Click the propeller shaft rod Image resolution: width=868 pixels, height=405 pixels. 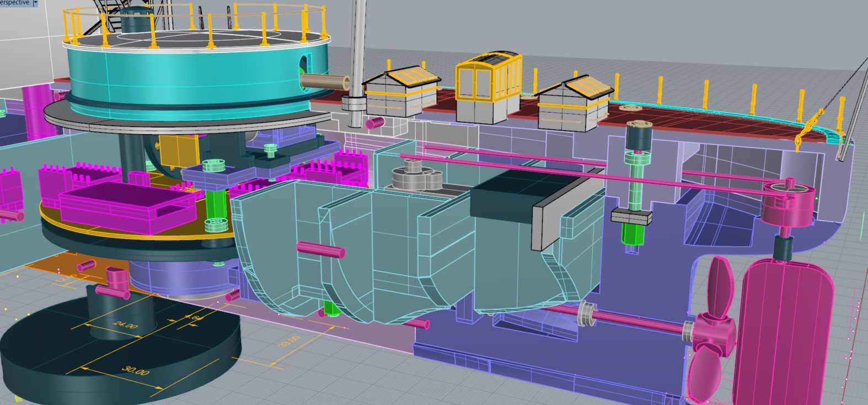pos(634,323)
